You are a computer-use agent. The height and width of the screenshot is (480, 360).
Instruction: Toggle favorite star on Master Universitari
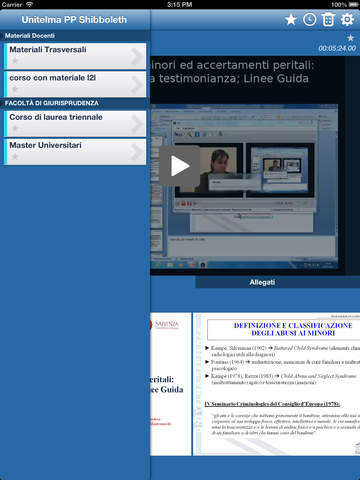(15, 156)
